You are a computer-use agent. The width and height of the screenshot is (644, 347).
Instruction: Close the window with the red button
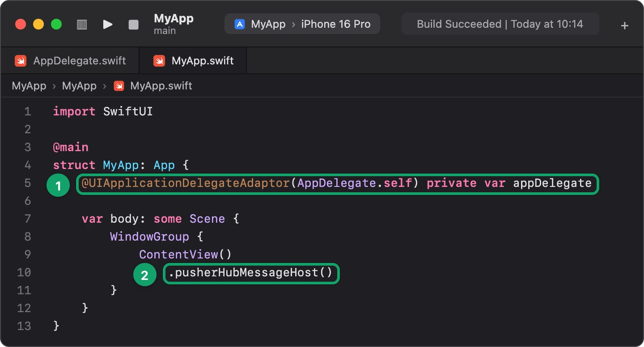point(21,24)
